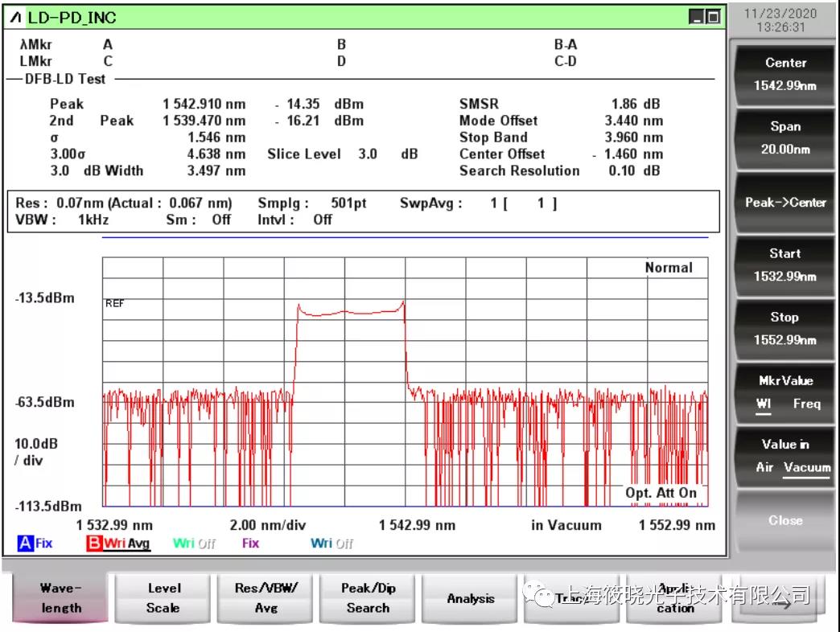Click the spectrum peak on the trace plot

(x=403, y=302)
